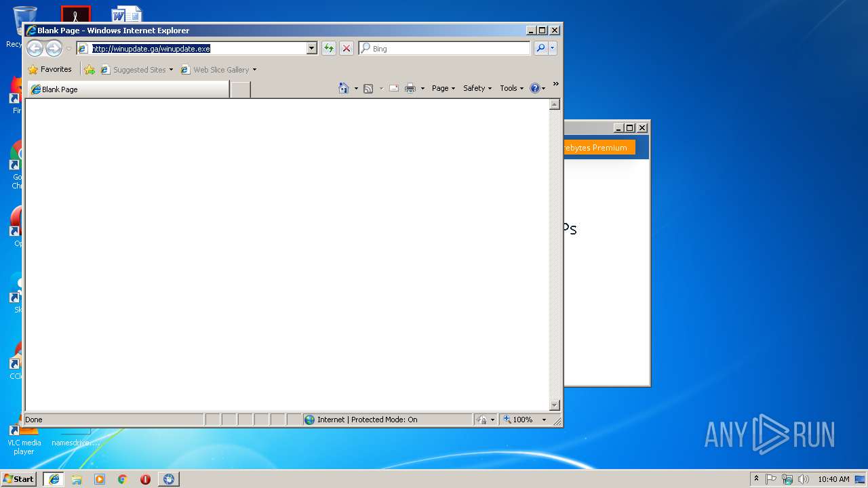Click the Malwarebytes Premium orange button
This screenshot has width=868, height=488.
(599, 147)
